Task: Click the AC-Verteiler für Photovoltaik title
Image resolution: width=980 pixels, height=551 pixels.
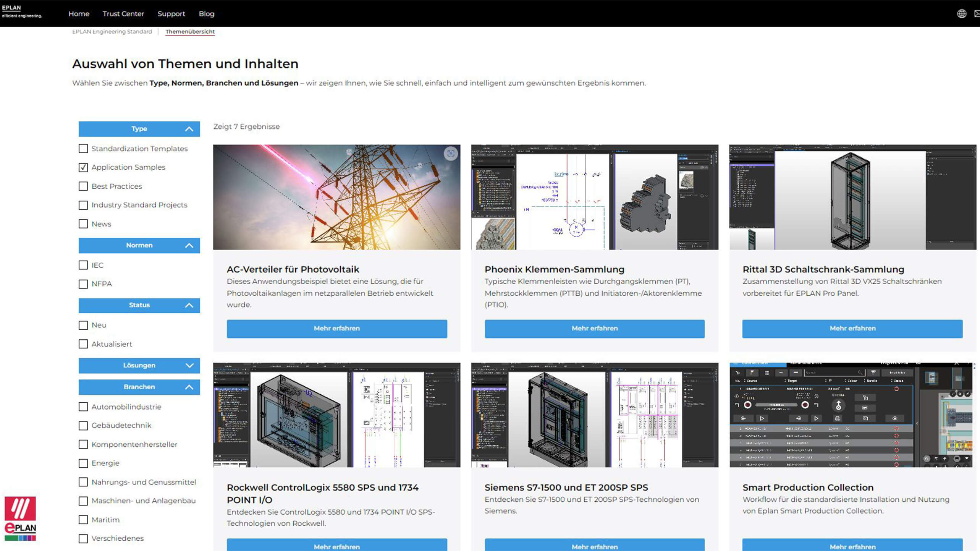Action: pyautogui.click(x=293, y=269)
